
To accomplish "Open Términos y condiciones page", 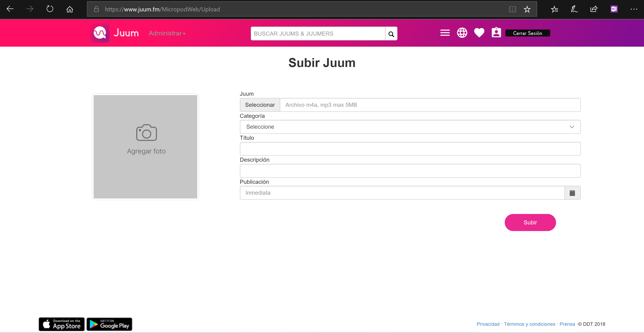I will point(529,324).
